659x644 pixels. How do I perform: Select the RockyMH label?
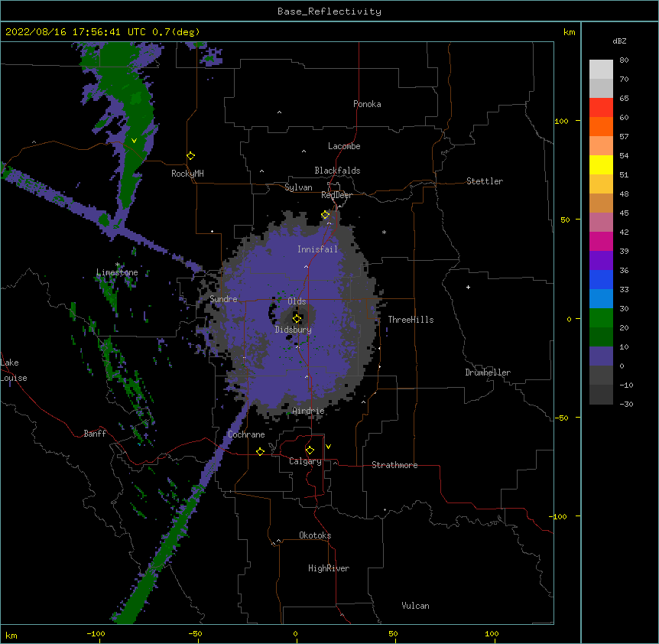pos(187,173)
